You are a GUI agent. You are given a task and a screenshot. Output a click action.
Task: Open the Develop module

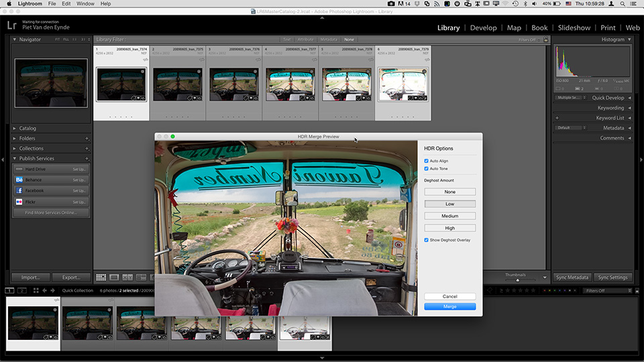484,27
